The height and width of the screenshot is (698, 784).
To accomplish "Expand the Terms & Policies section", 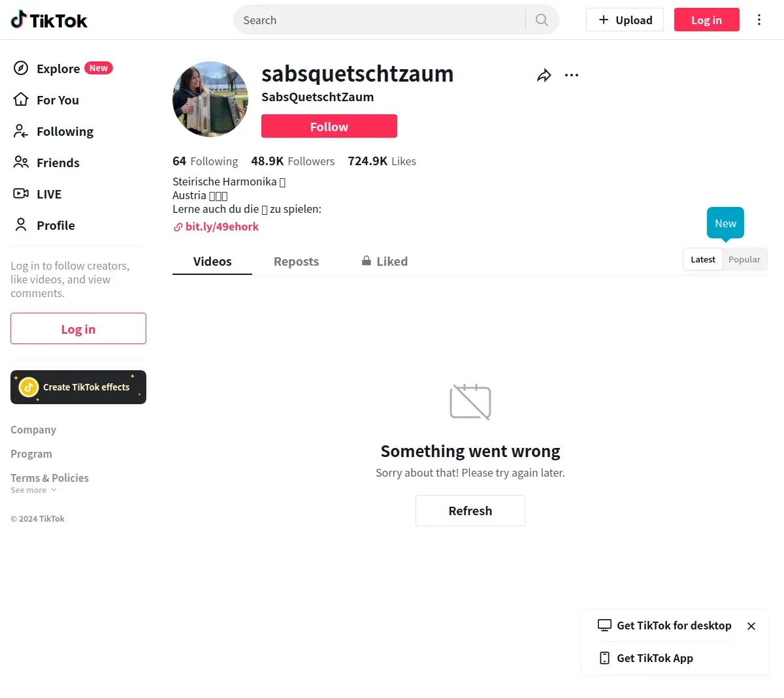I will [x=50, y=478].
